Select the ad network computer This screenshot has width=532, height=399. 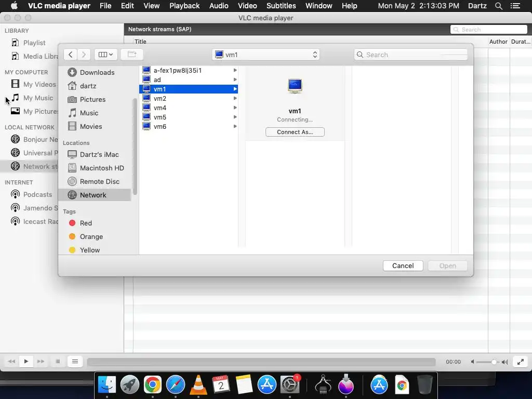pyautogui.click(x=189, y=79)
